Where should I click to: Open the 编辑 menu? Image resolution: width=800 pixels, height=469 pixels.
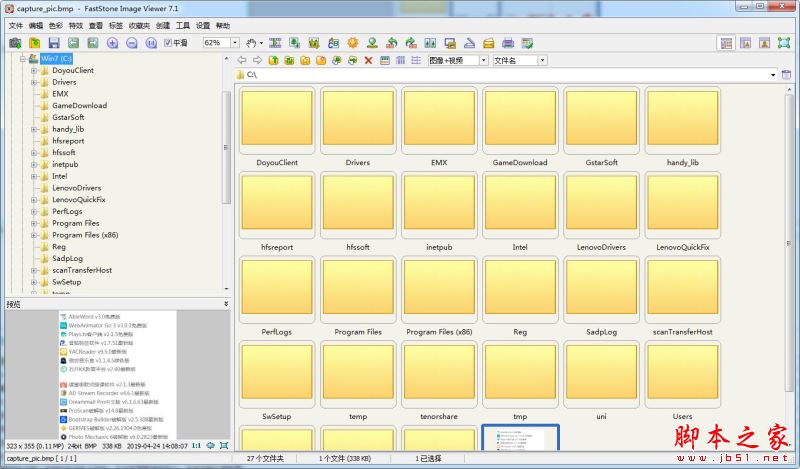click(x=36, y=26)
